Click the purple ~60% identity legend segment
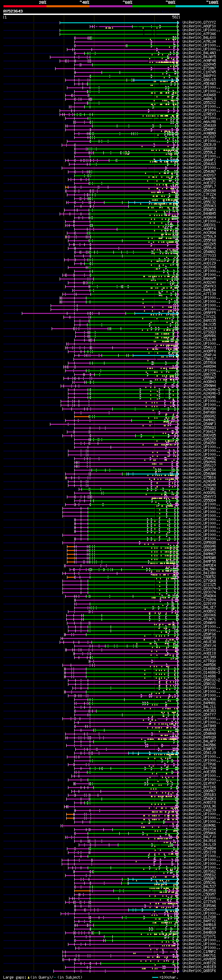The width and height of the screenshot is (222, 980). (111, 6)
